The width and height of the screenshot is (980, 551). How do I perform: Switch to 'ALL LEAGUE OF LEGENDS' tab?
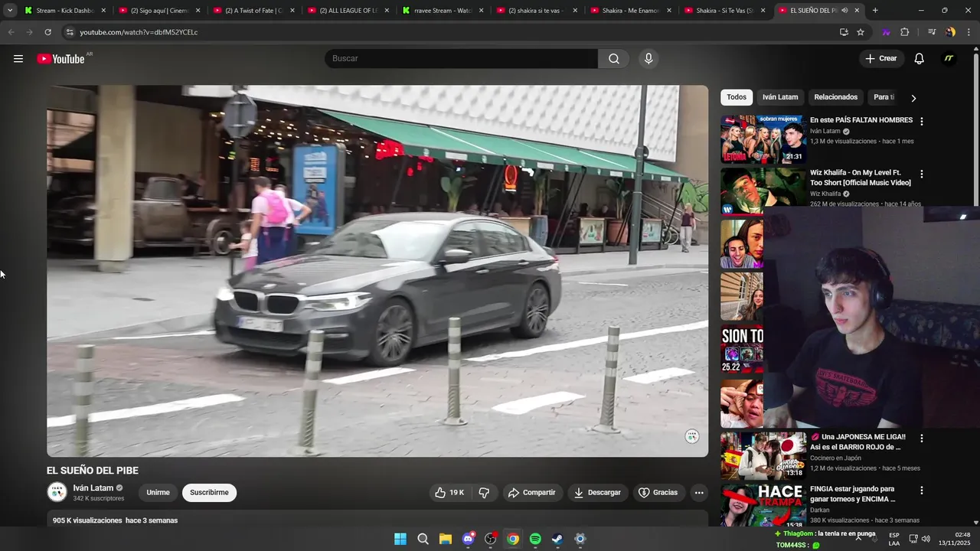(x=348, y=11)
